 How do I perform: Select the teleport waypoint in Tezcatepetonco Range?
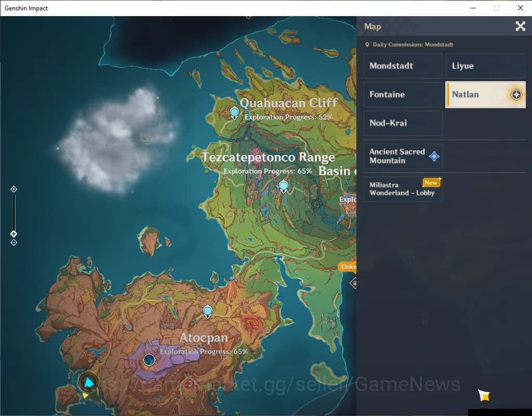pos(284,187)
